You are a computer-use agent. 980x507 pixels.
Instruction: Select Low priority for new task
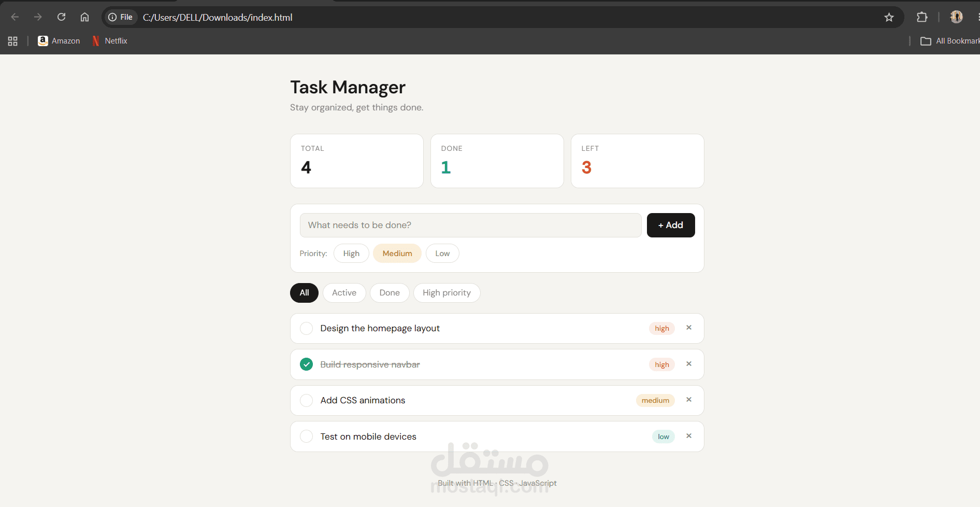point(442,253)
